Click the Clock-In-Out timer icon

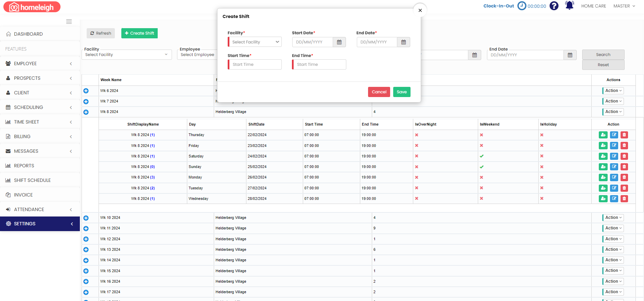click(x=522, y=6)
